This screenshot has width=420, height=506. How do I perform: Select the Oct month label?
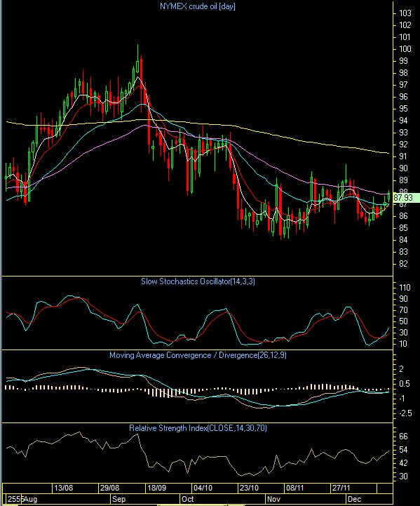(188, 499)
